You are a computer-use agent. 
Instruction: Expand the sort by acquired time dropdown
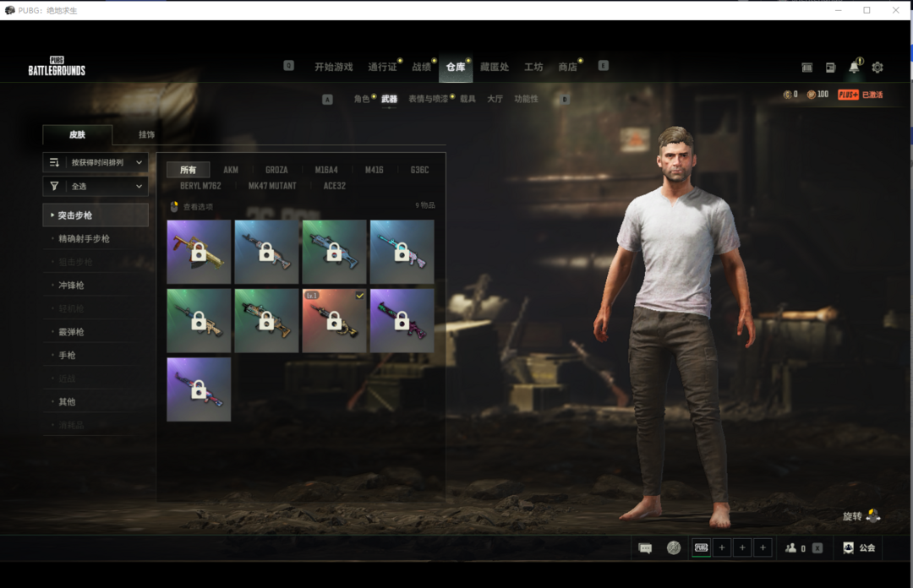(x=96, y=162)
